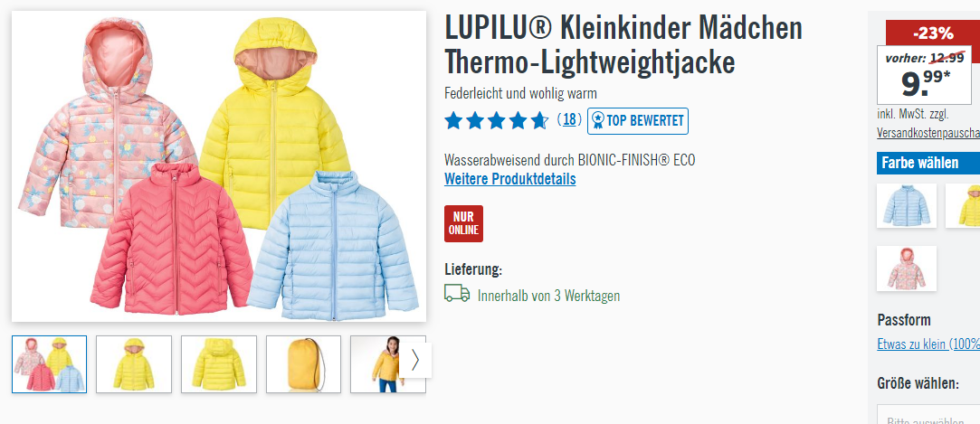The width and height of the screenshot is (980, 424).
Task: Click the delivery truck icon
Action: (x=457, y=294)
